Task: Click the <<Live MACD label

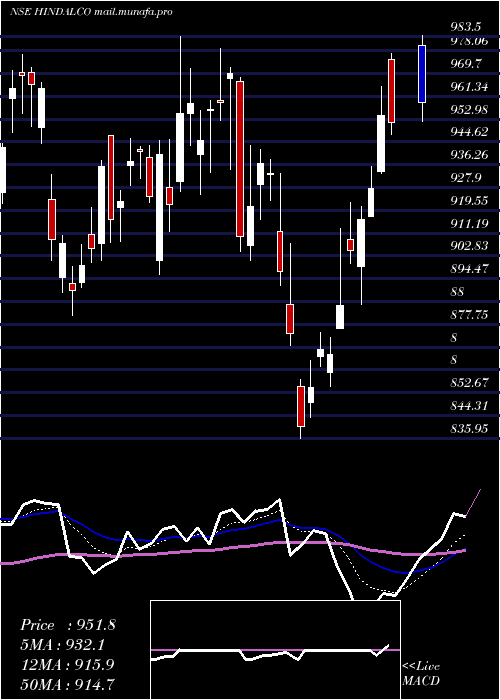Action: 421,674
